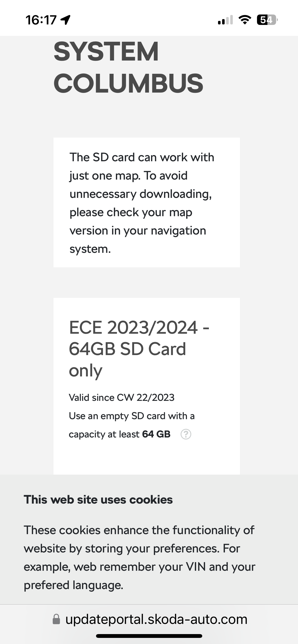Image resolution: width=298 pixels, height=644 pixels.
Task: Tap the bold '64 GB' capacity text
Action: coord(156,434)
